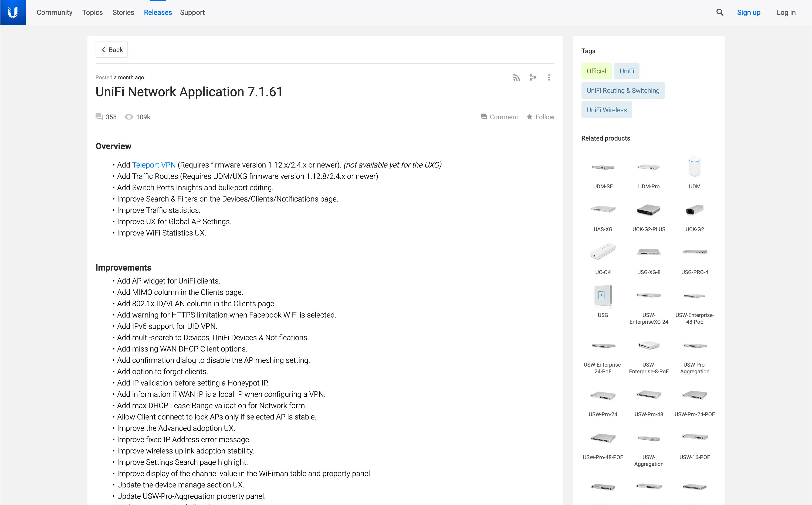This screenshot has height=505, width=812.
Task: Open the UDM product image
Action: pos(694,166)
